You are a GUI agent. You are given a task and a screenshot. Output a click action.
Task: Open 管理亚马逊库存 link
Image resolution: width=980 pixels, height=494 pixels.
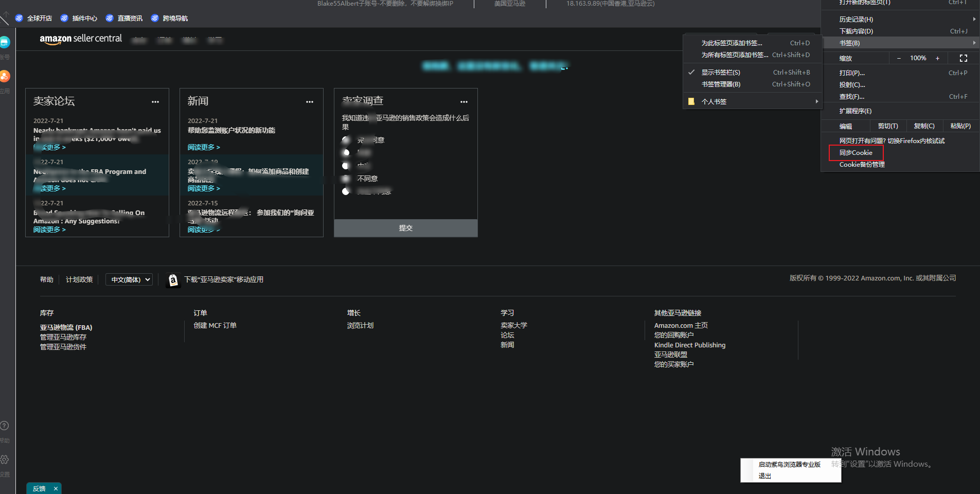click(x=63, y=337)
